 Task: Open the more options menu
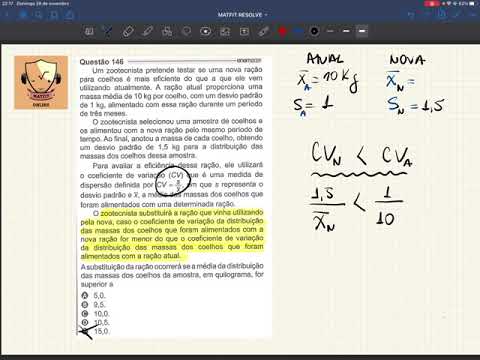tap(473, 15)
